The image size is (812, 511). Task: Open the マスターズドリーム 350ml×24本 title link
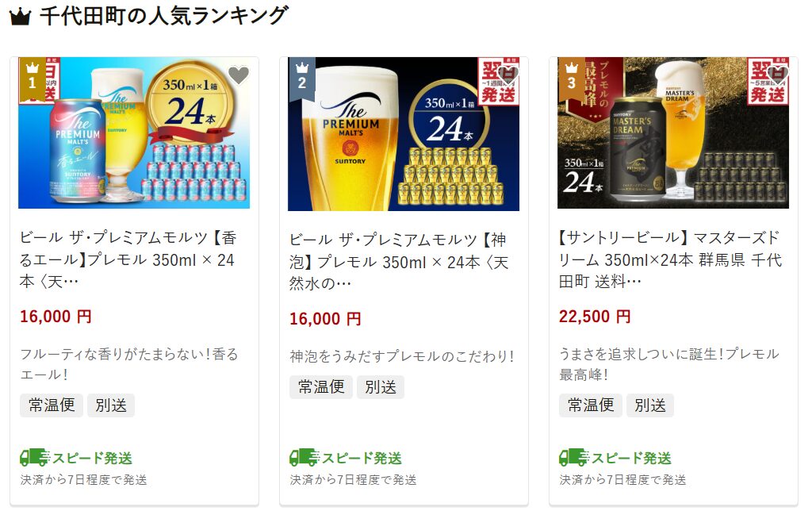pos(670,259)
